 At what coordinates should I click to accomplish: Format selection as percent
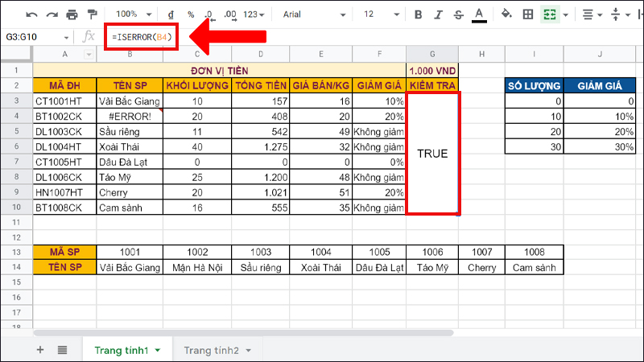click(191, 14)
